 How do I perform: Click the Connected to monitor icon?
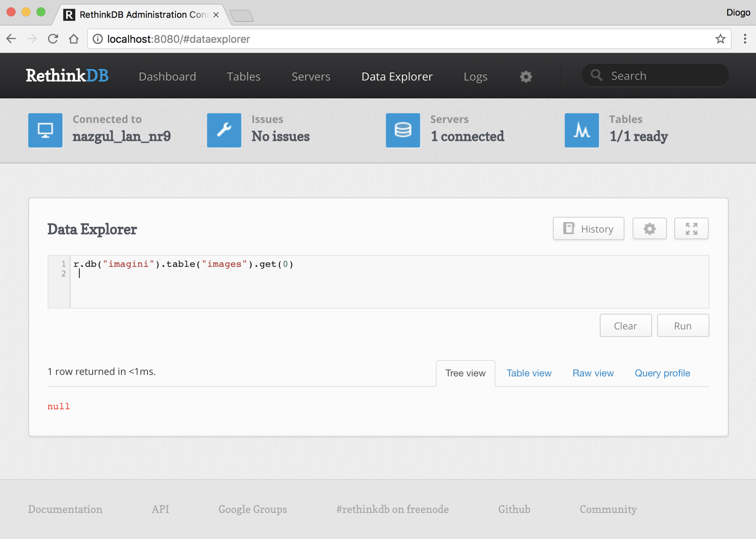pos(45,130)
